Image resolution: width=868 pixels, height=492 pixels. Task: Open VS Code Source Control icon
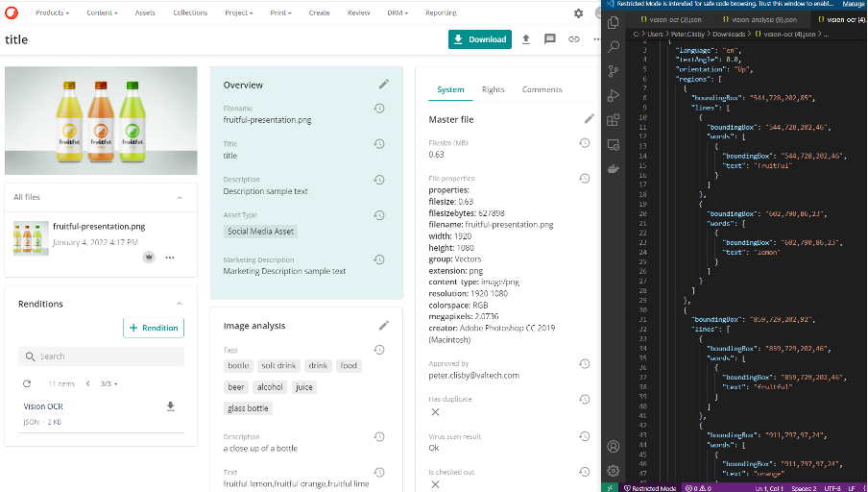614,71
